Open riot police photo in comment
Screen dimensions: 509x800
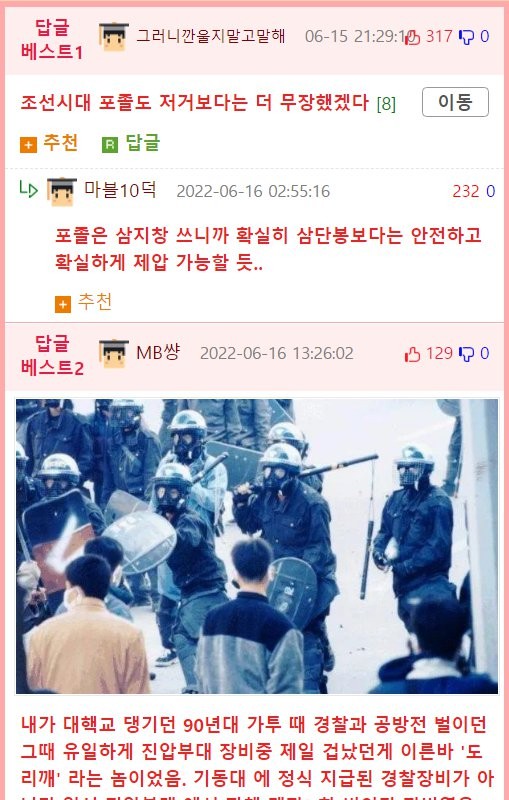pos(257,546)
